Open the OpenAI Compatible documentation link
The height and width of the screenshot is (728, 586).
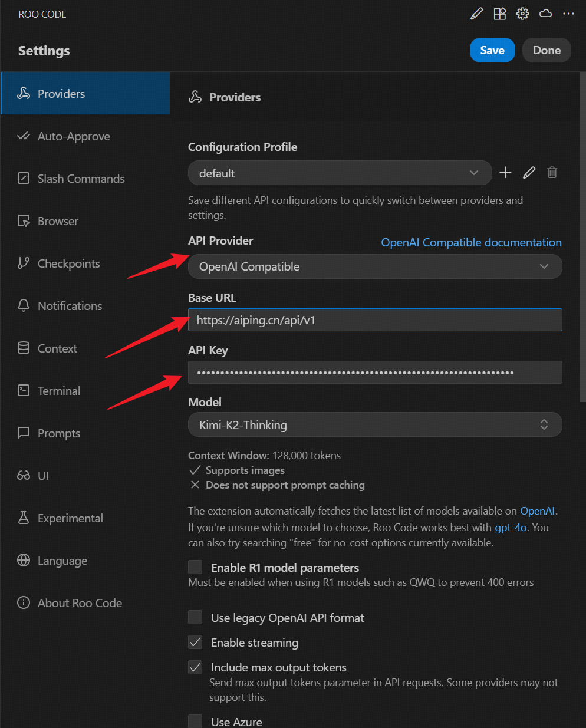click(471, 242)
